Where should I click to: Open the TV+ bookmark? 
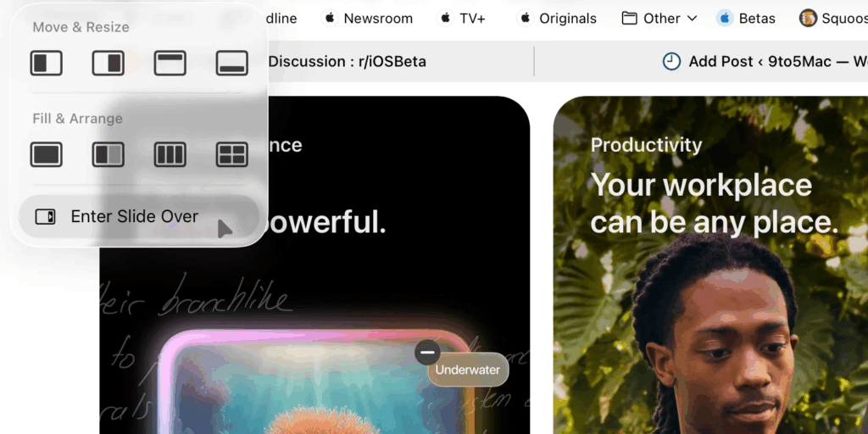[x=462, y=18]
